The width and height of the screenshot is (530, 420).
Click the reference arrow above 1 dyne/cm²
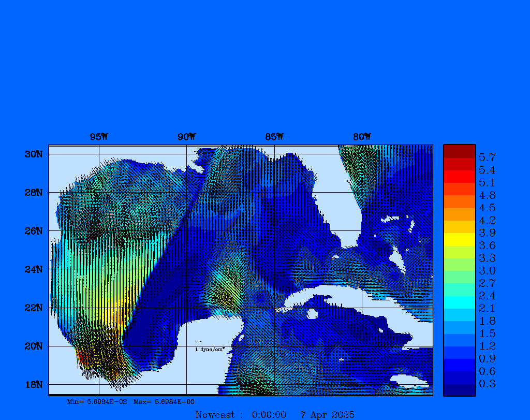(x=198, y=341)
